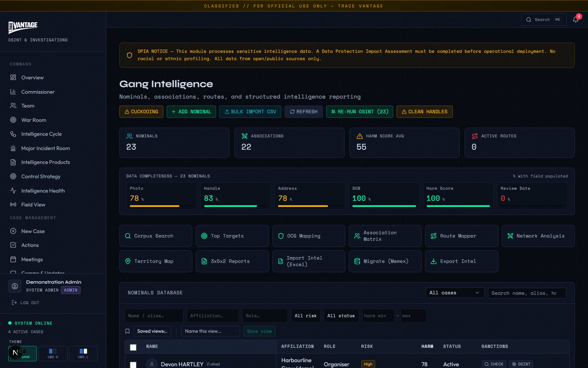
Task: Open Top Targets module
Action: tap(232, 236)
